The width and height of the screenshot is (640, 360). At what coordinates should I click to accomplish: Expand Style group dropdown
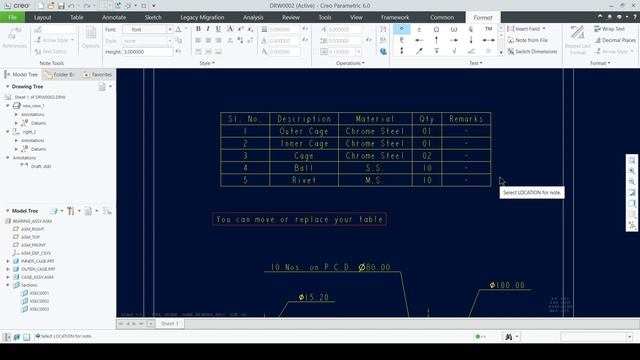(x=207, y=63)
